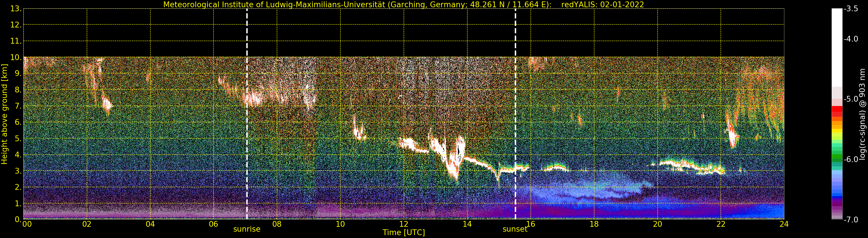Click the height axis tick label 12
Image resolution: width=868 pixels, height=238 pixels.
coord(16,25)
